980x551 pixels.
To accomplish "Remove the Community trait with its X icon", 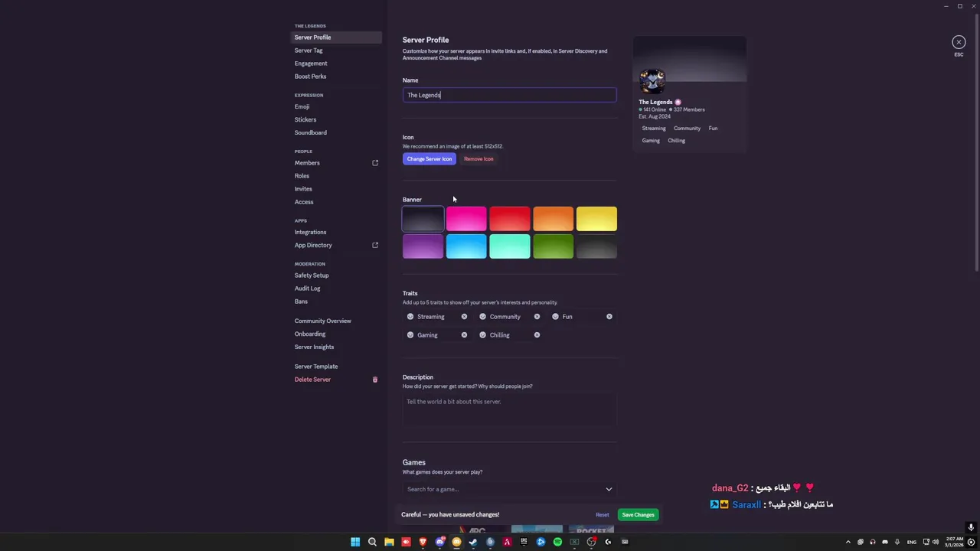I will (x=537, y=316).
